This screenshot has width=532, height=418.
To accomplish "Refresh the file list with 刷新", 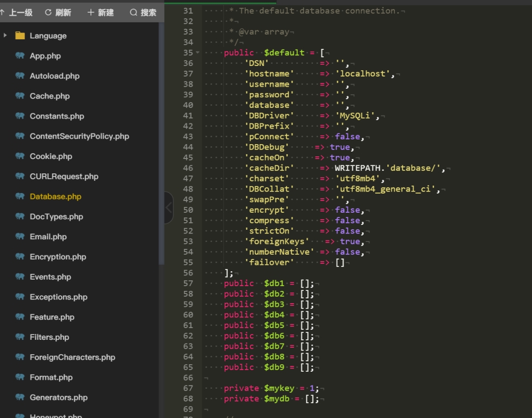I will (58, 13).
